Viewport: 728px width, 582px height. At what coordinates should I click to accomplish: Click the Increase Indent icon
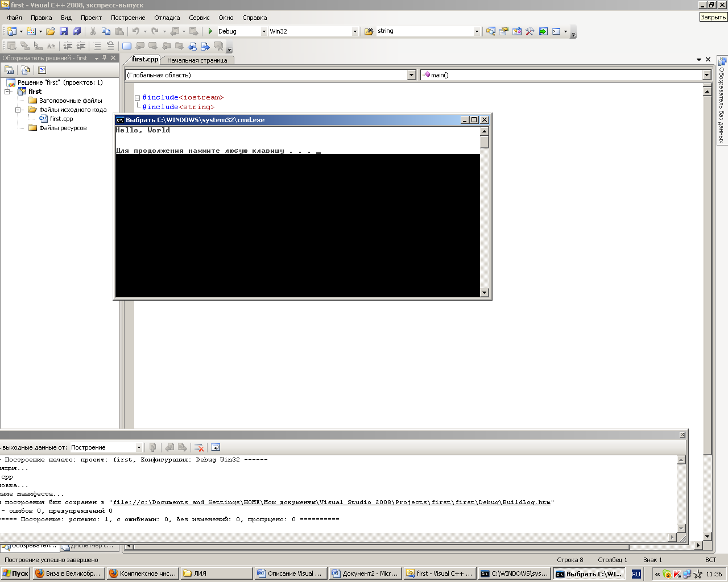[81, 46]
